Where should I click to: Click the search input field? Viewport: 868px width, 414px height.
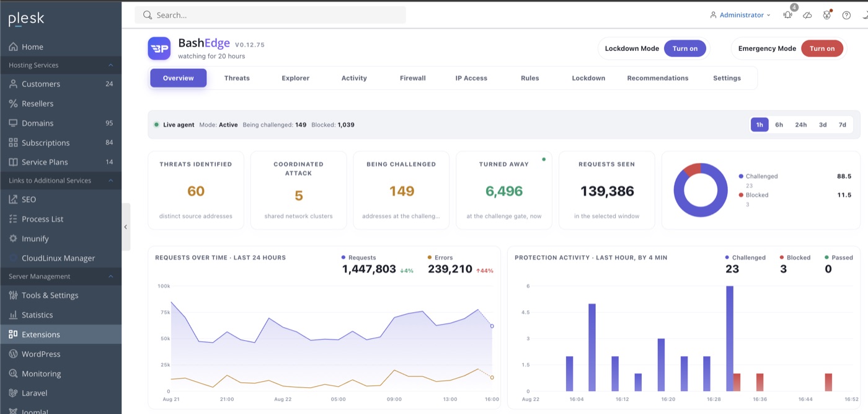click(270, 15)
